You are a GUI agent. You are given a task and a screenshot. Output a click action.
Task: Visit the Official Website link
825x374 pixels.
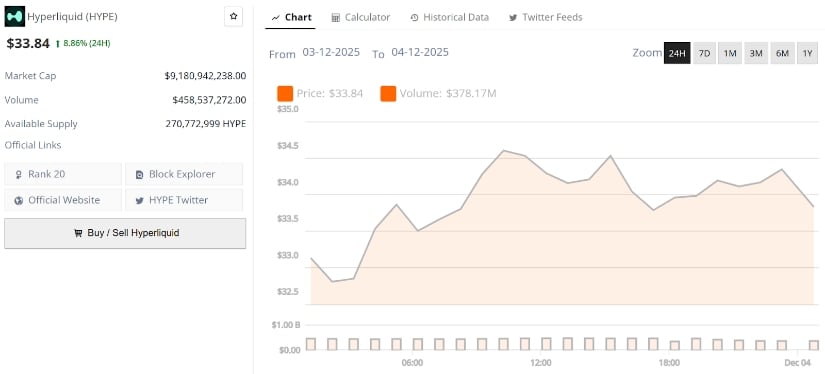tap(63, 200)
